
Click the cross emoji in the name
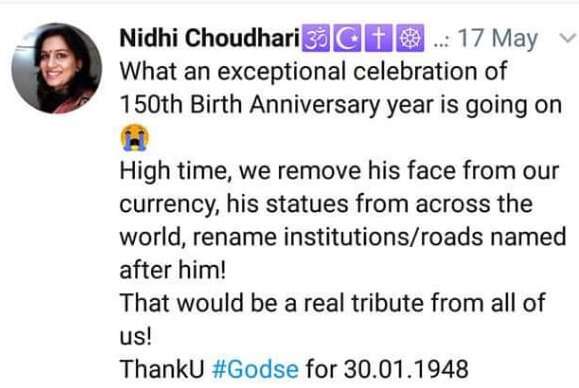378,38
